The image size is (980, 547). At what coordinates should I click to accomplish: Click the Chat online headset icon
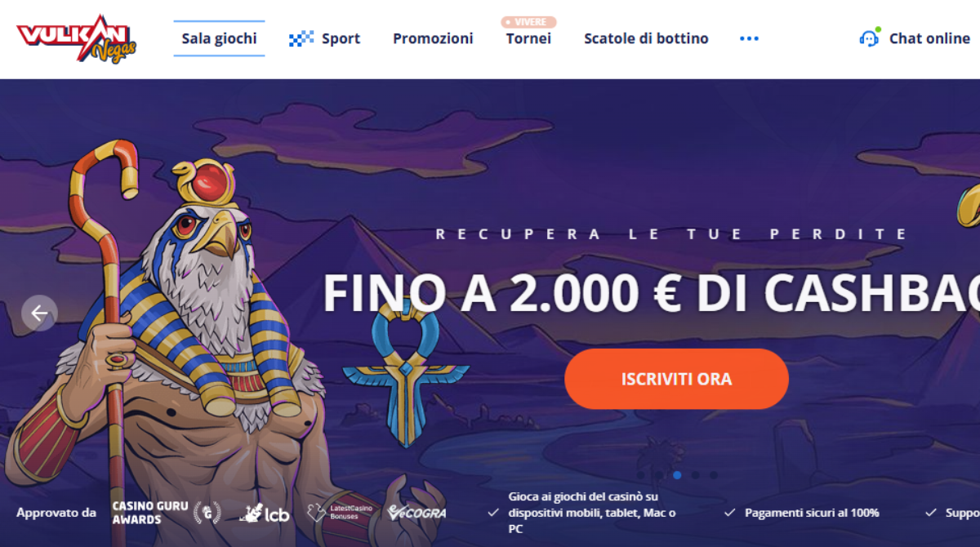(x=870, y=38)
